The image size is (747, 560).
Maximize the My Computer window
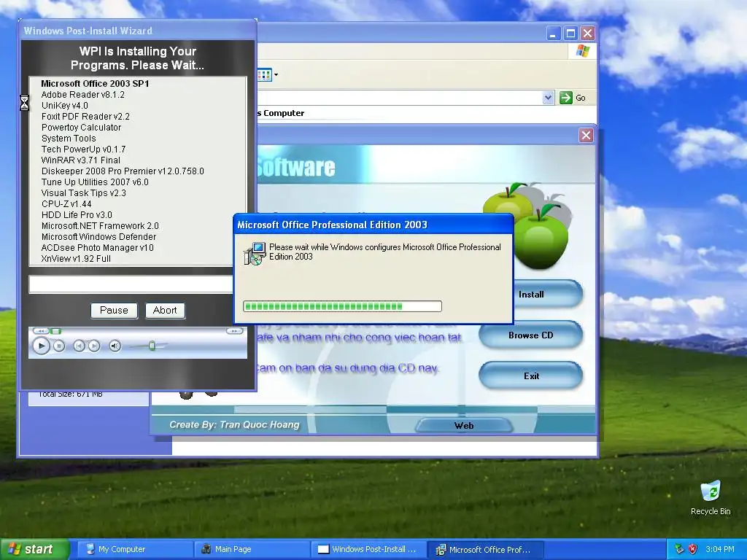click(570, 34)
